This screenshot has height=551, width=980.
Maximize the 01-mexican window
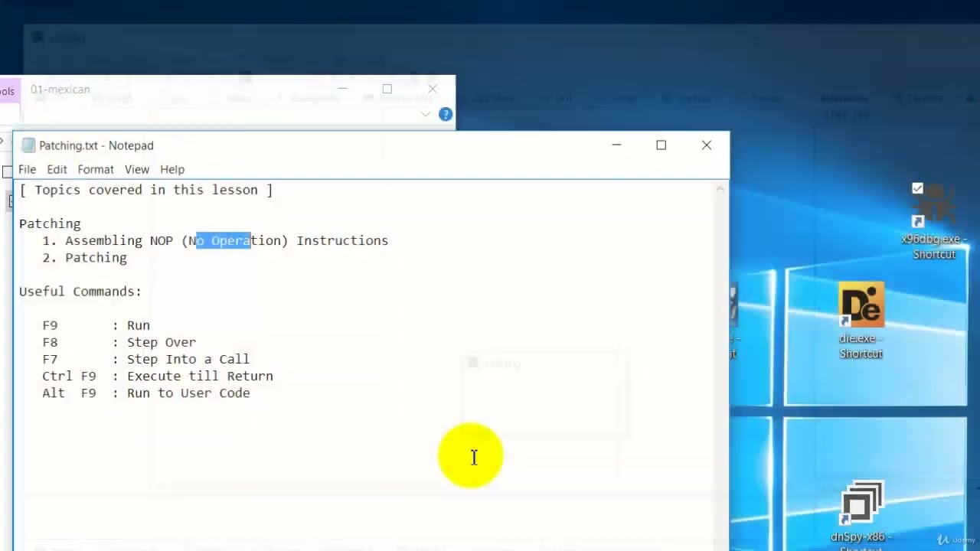point(387,90)
